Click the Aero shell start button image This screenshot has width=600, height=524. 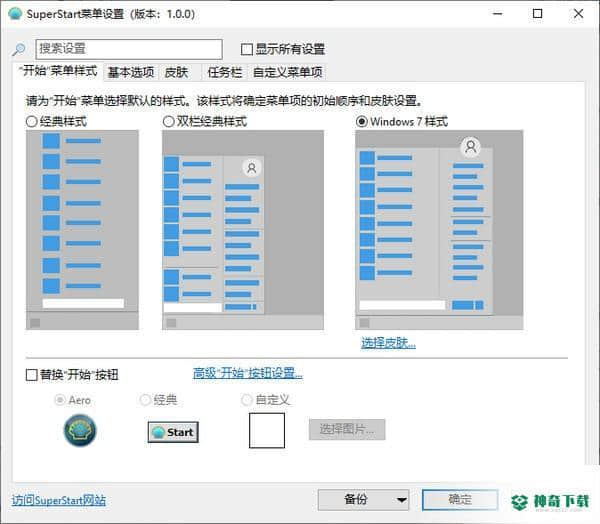coord(80,431)
